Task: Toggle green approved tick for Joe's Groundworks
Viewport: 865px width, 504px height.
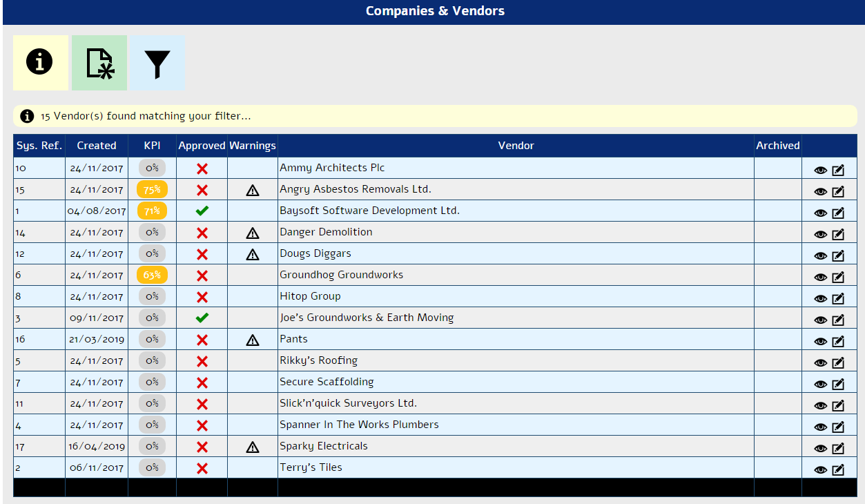Action: pos(202,318)
